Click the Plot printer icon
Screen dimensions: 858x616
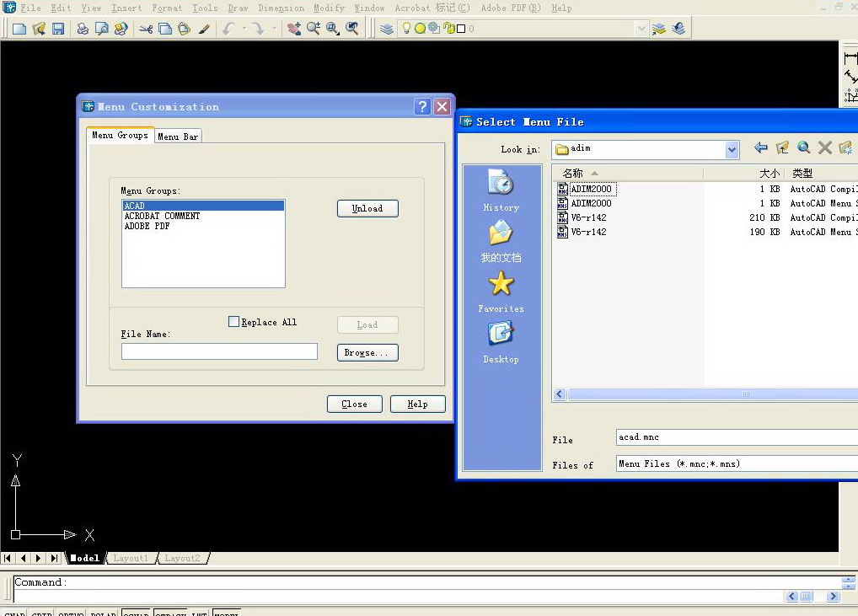pos(83,29)
